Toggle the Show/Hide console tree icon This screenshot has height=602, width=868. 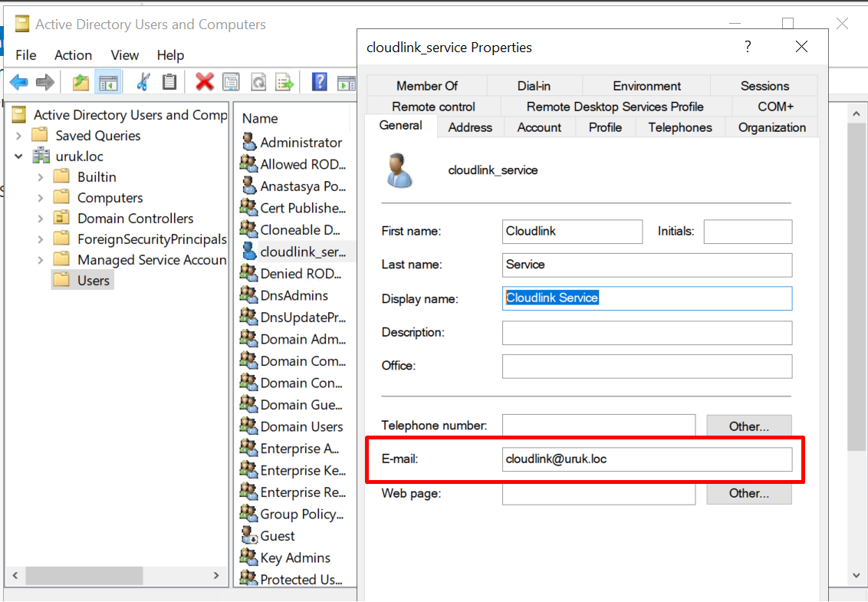coord(108,83)
